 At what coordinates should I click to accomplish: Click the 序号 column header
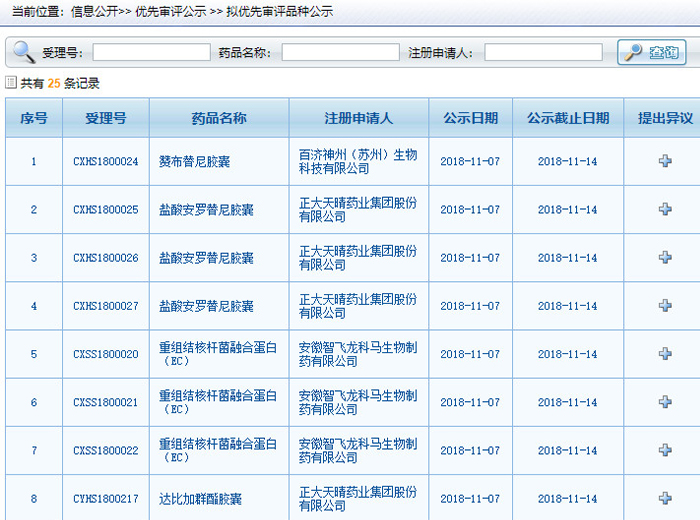click(x=34, y=118)
